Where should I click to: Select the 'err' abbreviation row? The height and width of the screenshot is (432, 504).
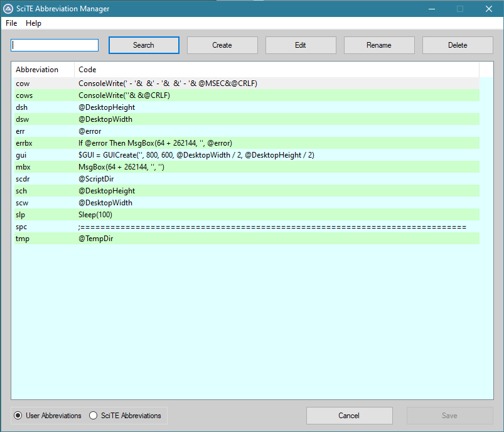point(247,131)
